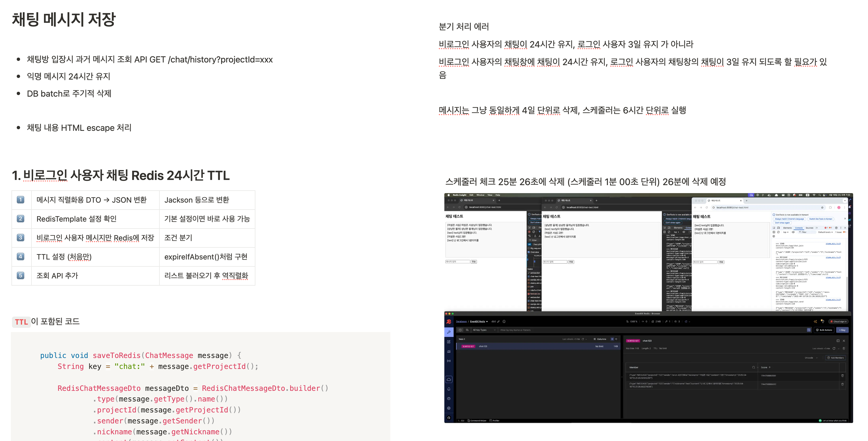
Task: Open notifications bell in Redis Insight sidebar
Action: [449, 389]
